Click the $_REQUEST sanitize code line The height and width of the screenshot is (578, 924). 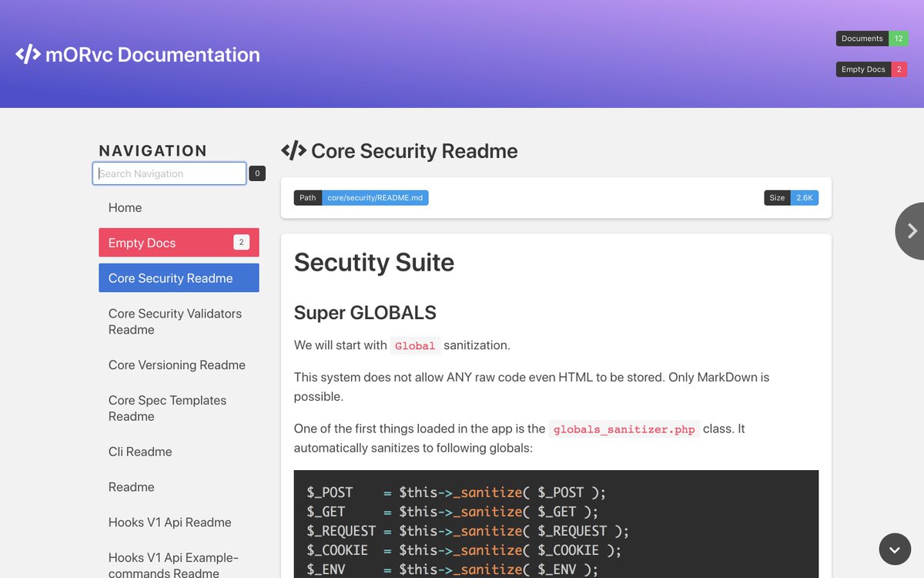coord(468,531)
